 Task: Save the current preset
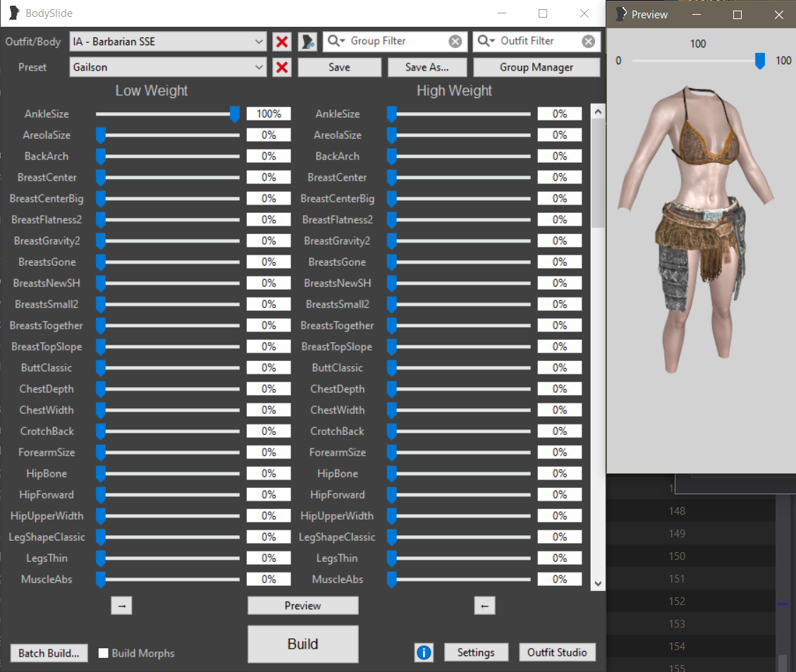[x=339, y=67]
